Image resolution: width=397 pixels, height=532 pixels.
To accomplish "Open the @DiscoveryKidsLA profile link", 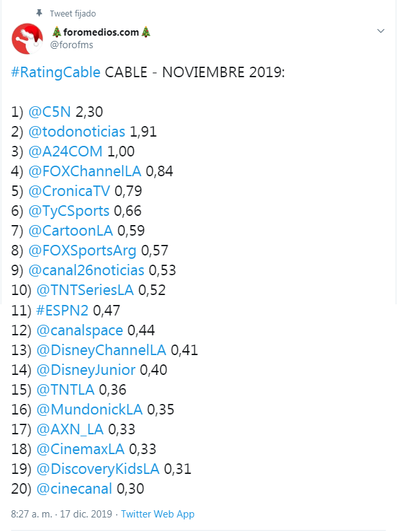I will pyautogui.click(x=98, y=469).
